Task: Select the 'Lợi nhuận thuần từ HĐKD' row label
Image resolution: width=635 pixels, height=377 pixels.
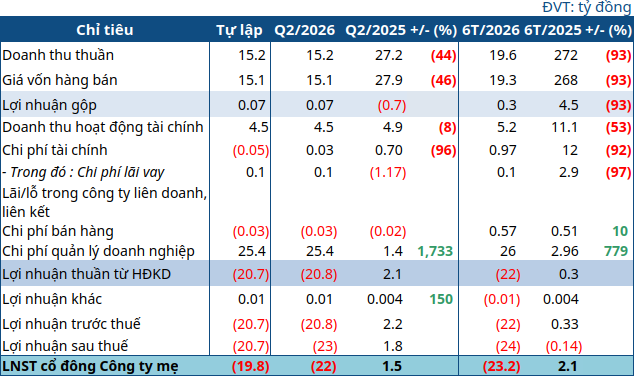Action: point(87,275)
